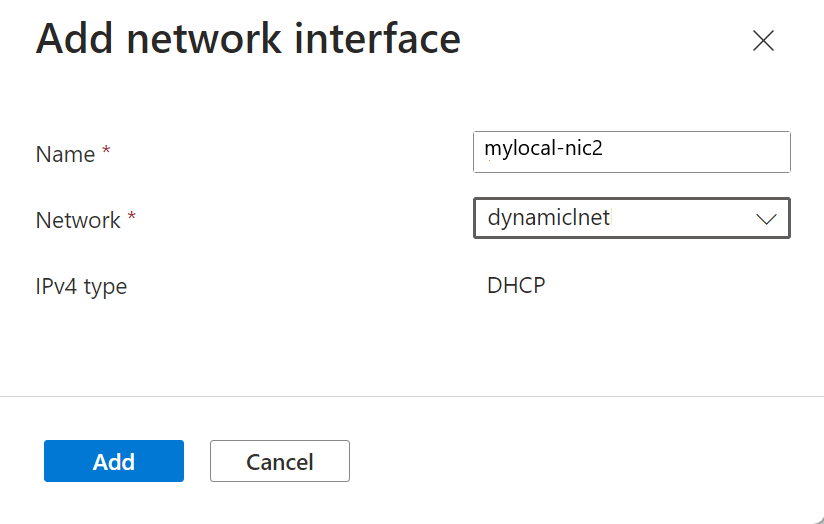
Task: Click the divider line above the buttons
Action: (x=412, y=396)
